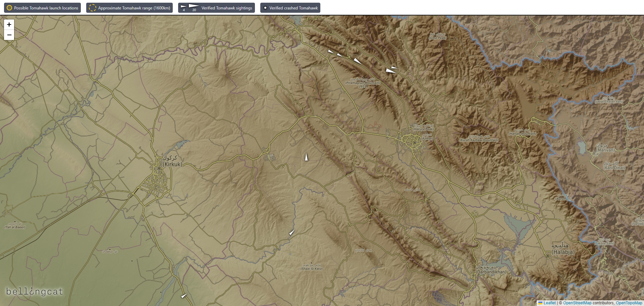Click the bellingcat logo
Screen dimensions: 644x306
pyautogui.click(x=35, y=292)
